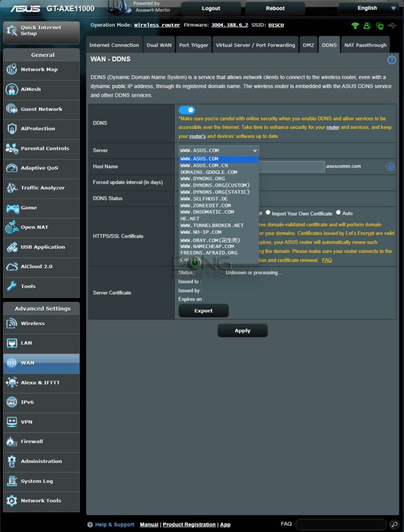The width and height of the screenshot is (404, 532).
Task: Click the FAQ search input field
Action: [x=341, y=524]
